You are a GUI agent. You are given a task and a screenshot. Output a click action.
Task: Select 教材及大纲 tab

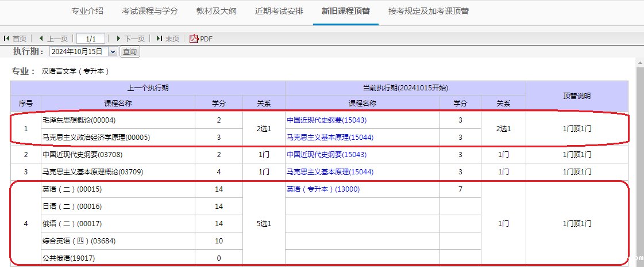[216, 11]
